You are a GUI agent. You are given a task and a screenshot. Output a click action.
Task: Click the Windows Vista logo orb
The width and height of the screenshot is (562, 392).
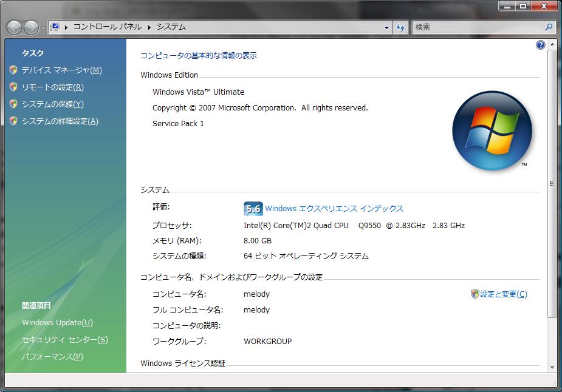pos(492,130)
